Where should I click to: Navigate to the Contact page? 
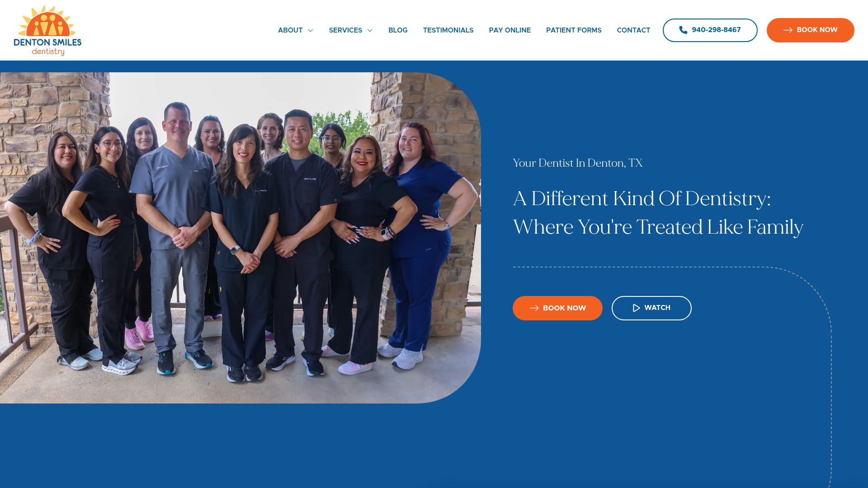coord(633,30)
